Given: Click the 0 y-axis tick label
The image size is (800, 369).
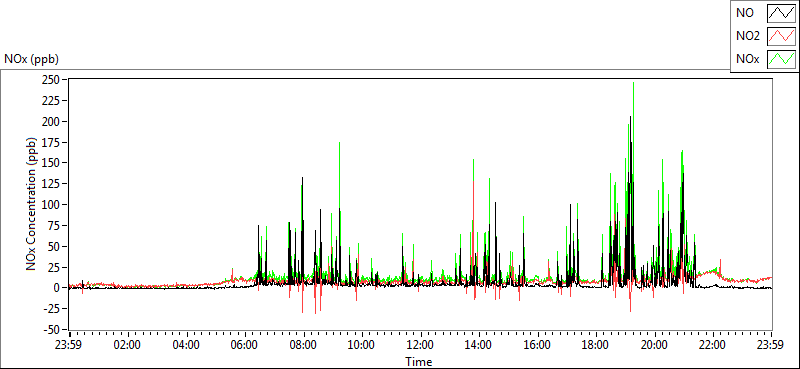Looking at the screenshot, I should coord(57,288).
